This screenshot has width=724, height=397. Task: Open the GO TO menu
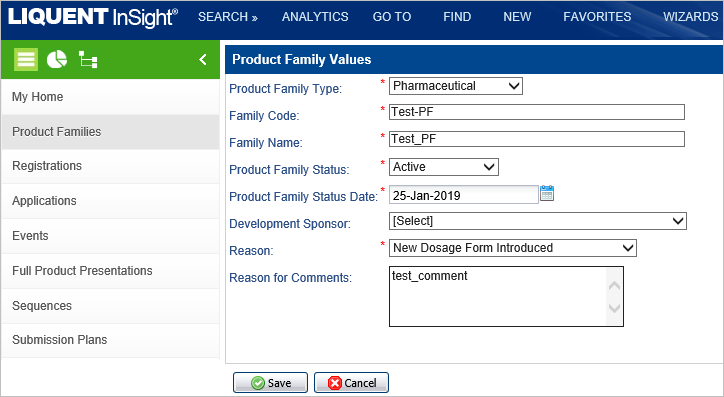(x=392, y=17)
